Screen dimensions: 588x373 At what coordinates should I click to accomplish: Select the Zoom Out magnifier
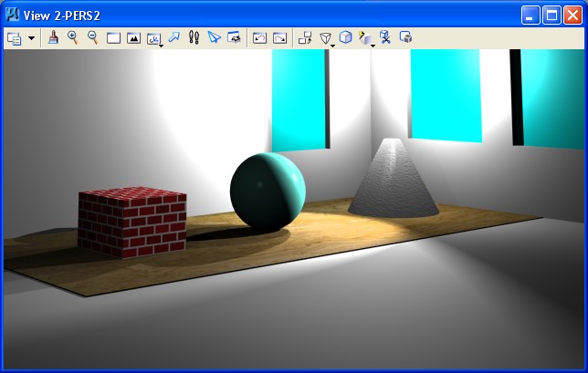click(92, 37)
